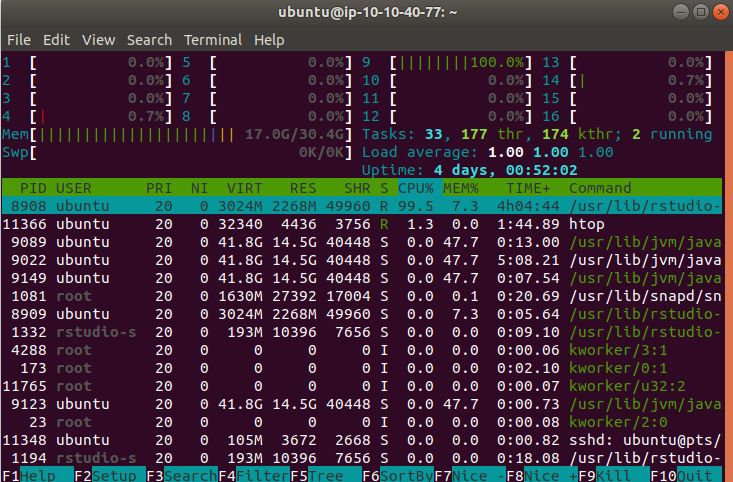
Task: Select snapd process row PID 1081
Action: 362,296
